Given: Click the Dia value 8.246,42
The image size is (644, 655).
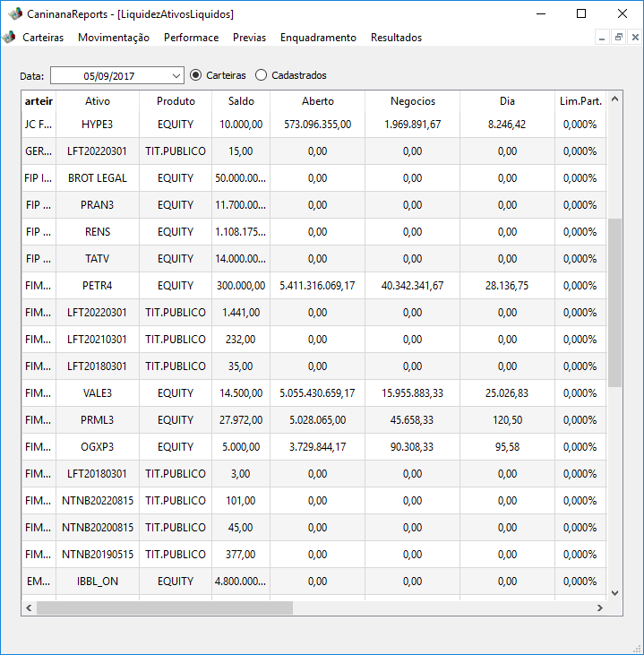Looking at the screenshot, I should (x=507, y=125).
